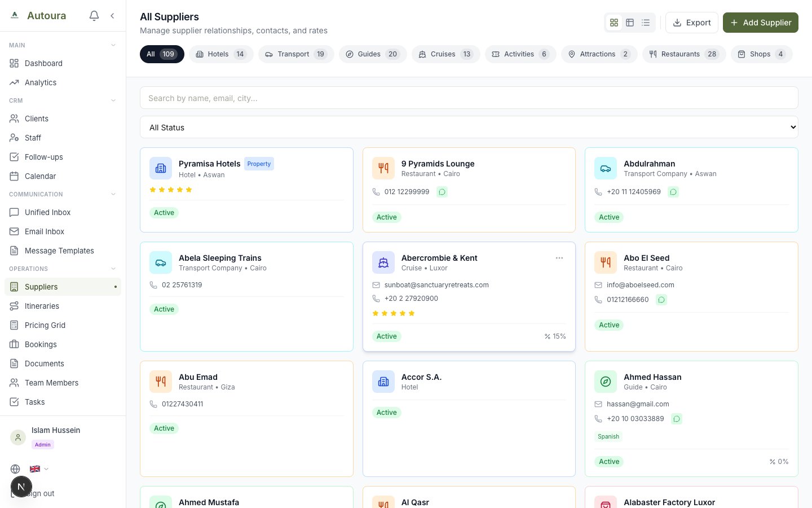Open Message Templates
The height and width of the screenshot is (508, 812).
[x=63, y=251]
